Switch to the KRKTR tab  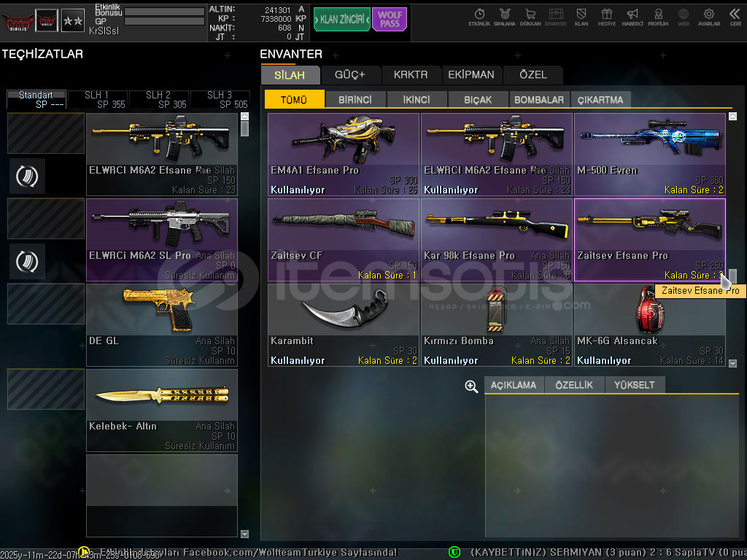411,75
